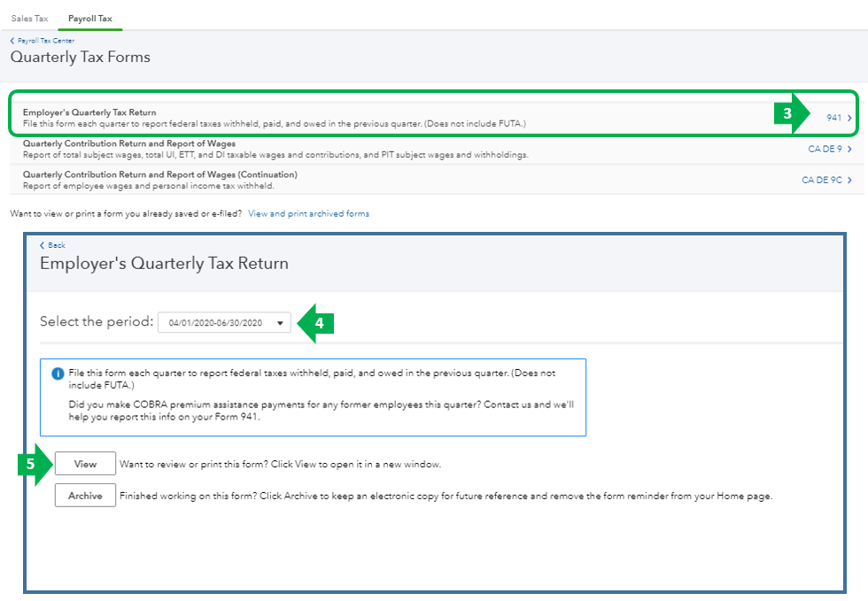This screenshot has width=868, height=601.
Task: Click the chevron beside CA DE 9C
Action: pyautogui.click(x=849, y=180)
